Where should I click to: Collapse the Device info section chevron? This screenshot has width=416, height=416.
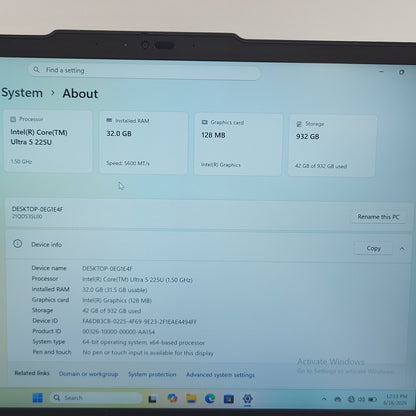click(402, 249)
